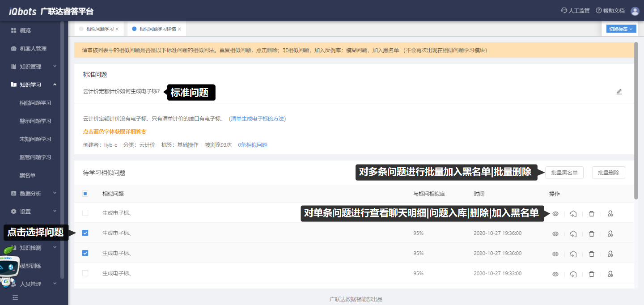The width and height of the screenshot is (644, 305).
Task: Close the 相似问题学习详情 tab
Action: [179, 29]
